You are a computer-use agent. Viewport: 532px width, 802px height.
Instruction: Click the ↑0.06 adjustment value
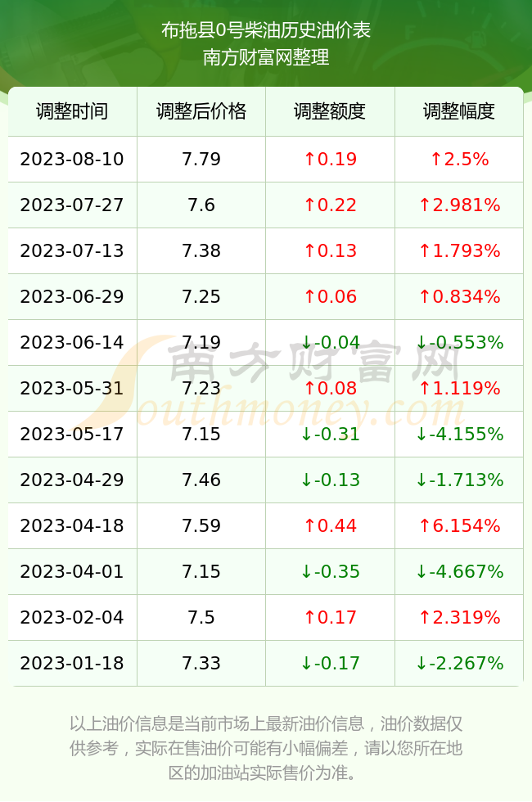click(x=330, y=296)
